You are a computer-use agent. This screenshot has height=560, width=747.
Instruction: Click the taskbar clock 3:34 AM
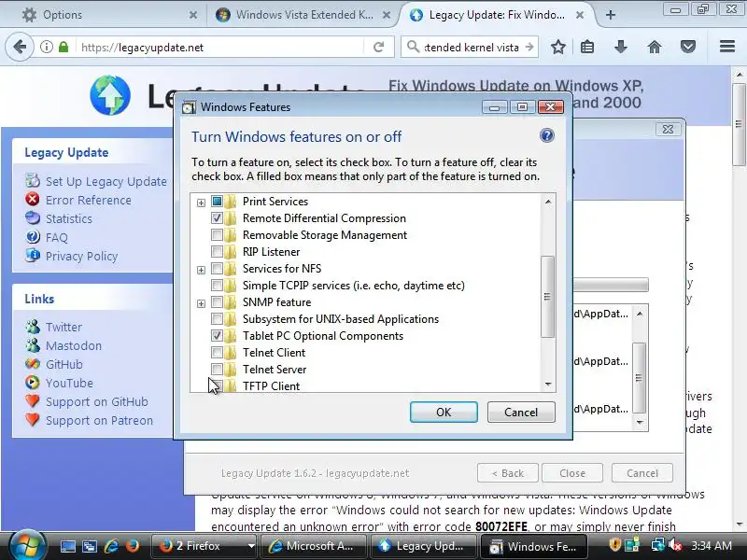[x=712, y=545]
